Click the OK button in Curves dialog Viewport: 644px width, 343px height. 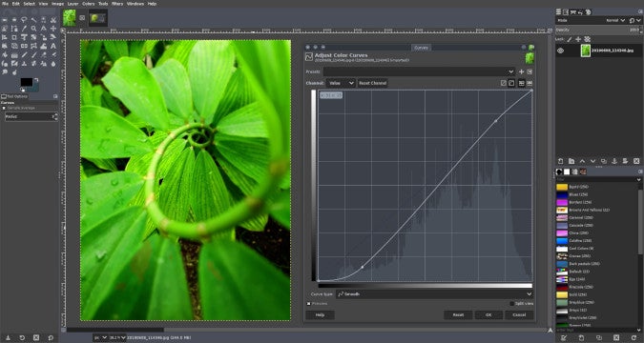[488, 315]
